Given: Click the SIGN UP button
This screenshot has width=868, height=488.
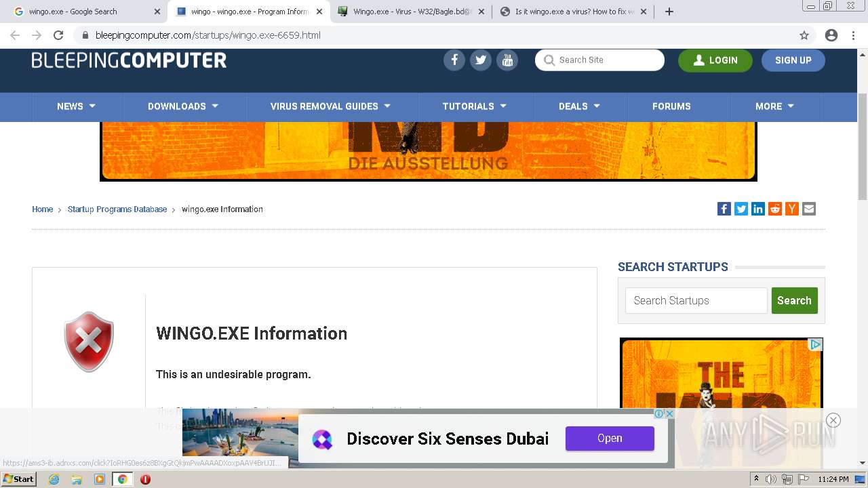Looking at the screenshot, I should 793,60.
